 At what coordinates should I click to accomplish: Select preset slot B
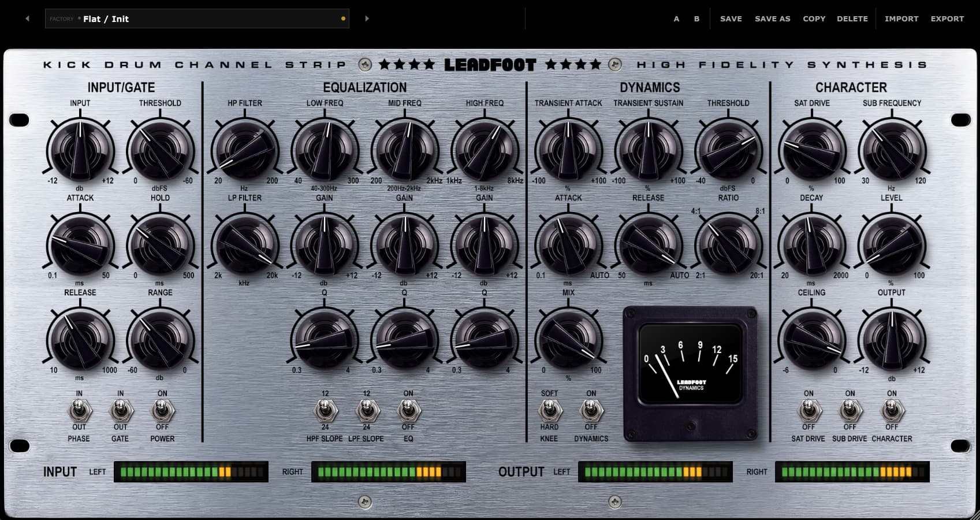coord(696,18)
